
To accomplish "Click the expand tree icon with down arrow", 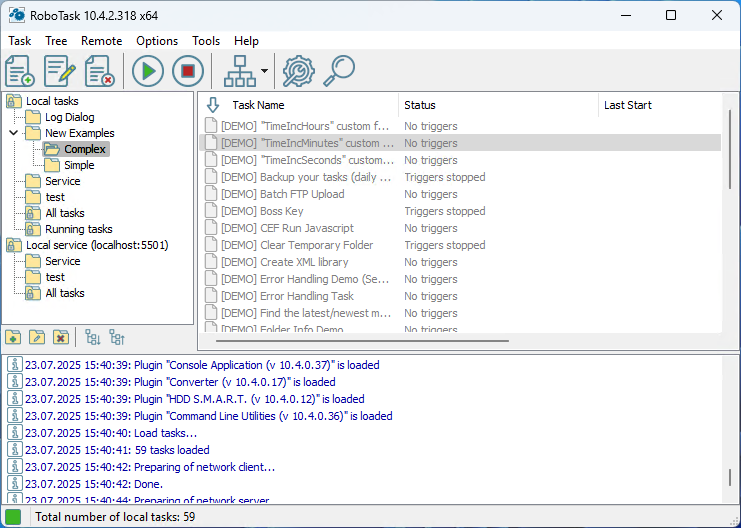I will point(93,338).
